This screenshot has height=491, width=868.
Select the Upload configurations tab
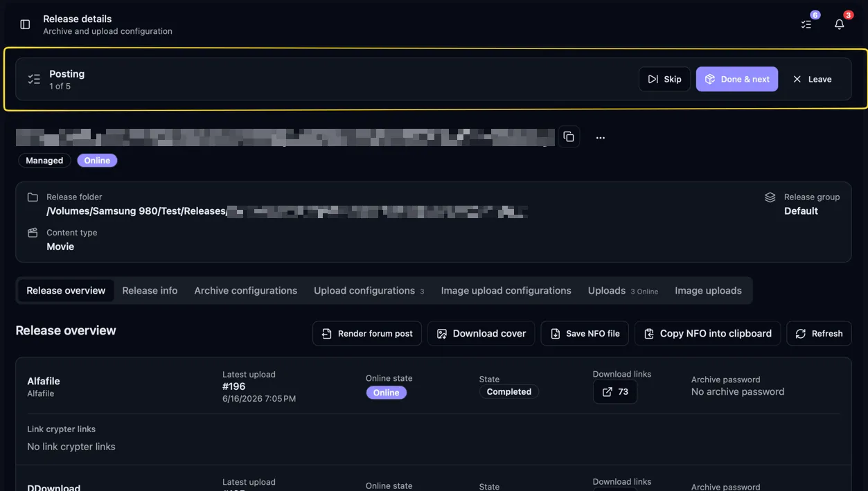[369, 291]
